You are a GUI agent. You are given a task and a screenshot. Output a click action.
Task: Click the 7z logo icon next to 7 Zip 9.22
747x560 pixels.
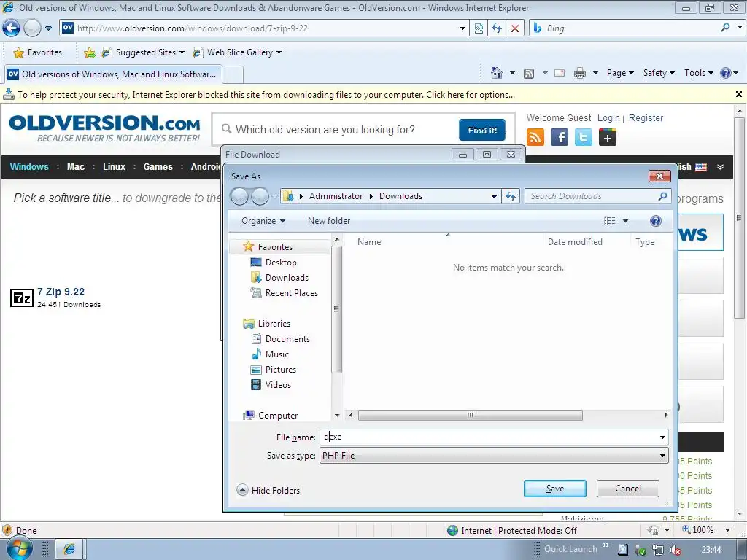click(22, 297)
